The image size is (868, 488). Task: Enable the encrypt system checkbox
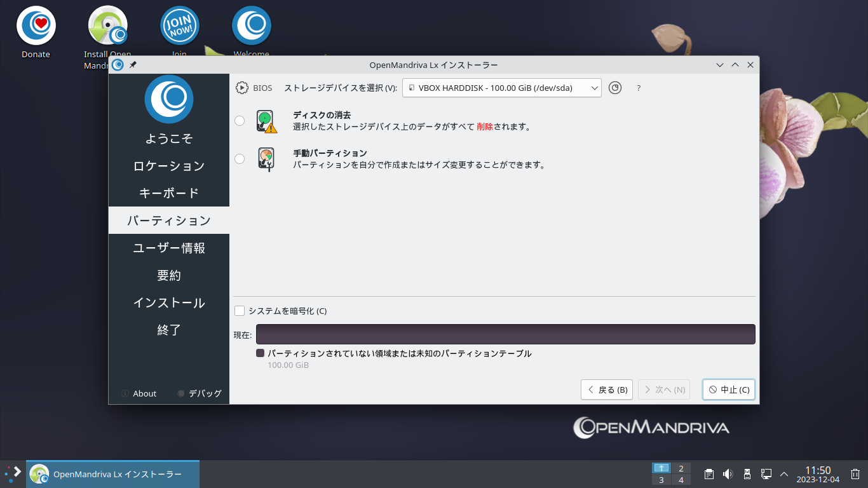click(x=240, y=311)
